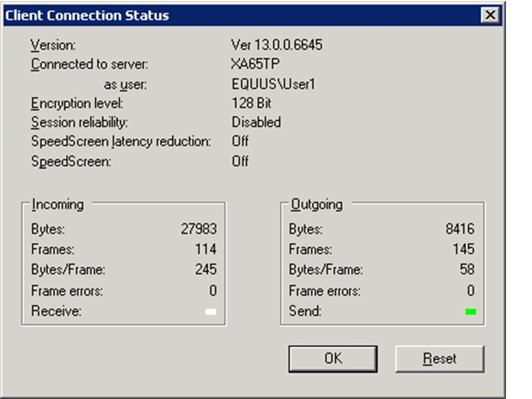532x399 pixels.
Task: Click the Incoming group box heading
Action: [58, 204]
